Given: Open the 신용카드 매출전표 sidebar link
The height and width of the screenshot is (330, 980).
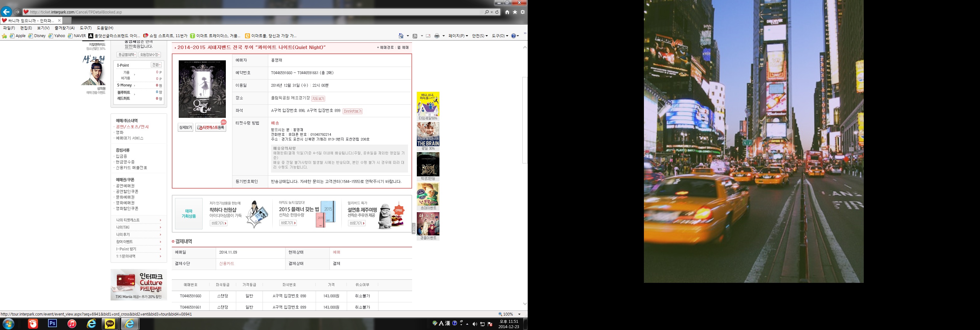Looking at the screenshot, I should point(131,168).
